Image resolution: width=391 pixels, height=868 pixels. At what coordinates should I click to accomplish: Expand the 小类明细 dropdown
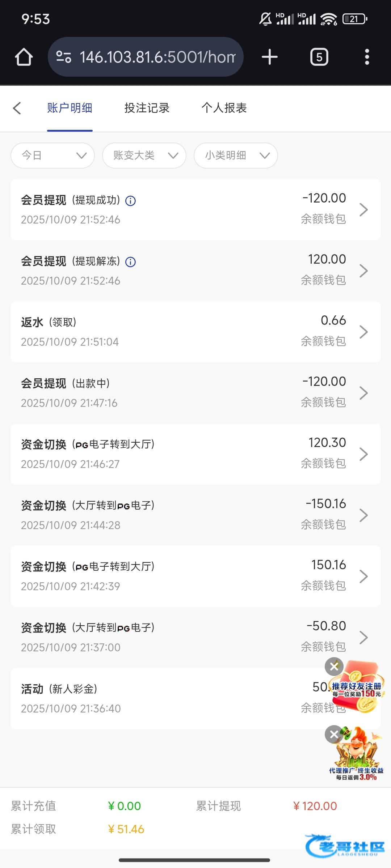click(x=236, y=156)
